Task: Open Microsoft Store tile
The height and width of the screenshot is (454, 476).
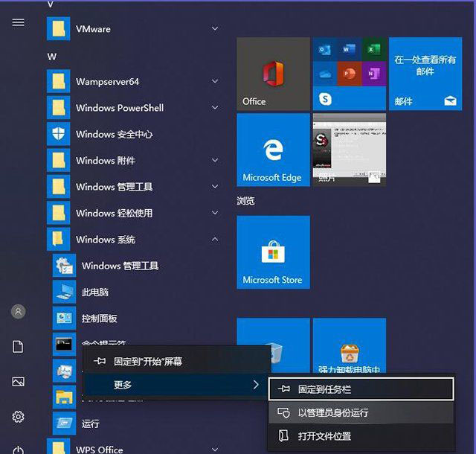Action: [x=273, y=252]
